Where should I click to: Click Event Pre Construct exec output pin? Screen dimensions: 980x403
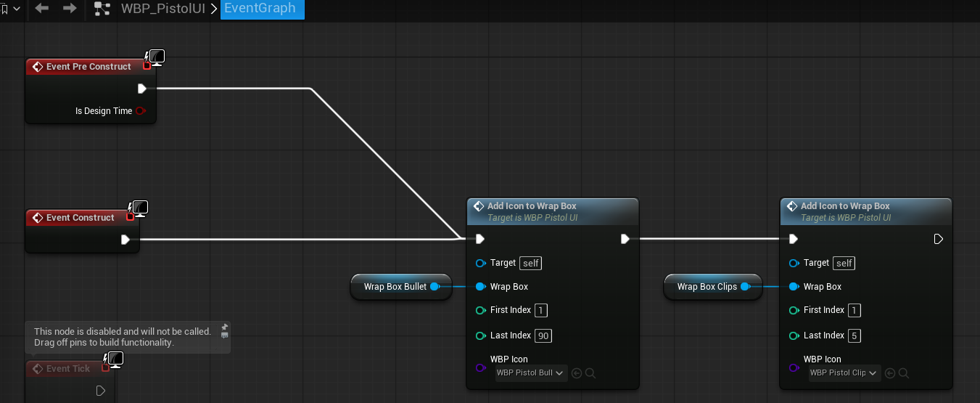click(142, 89)
